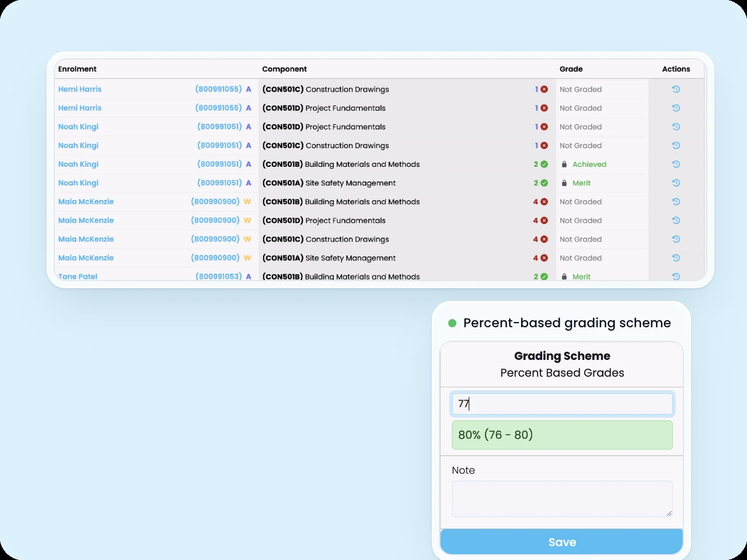Open grade history for Hemi Harris Project Fundamentals
Image resolution: width=747 pixels, height=560 pixels.
click(676, 108)
